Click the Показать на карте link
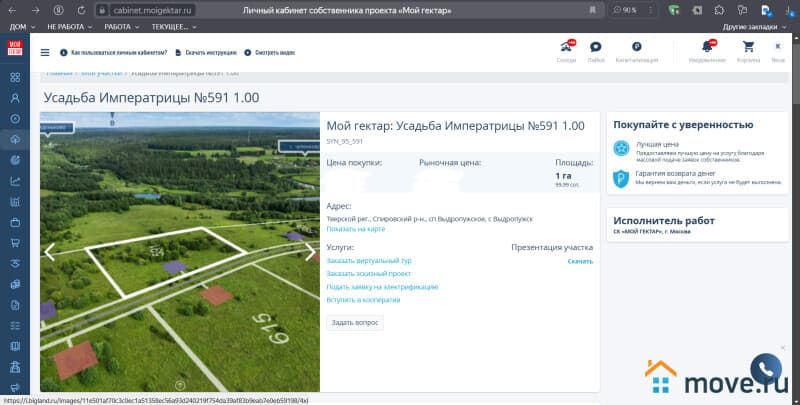 pyautogui.click(x=356, y=229)
